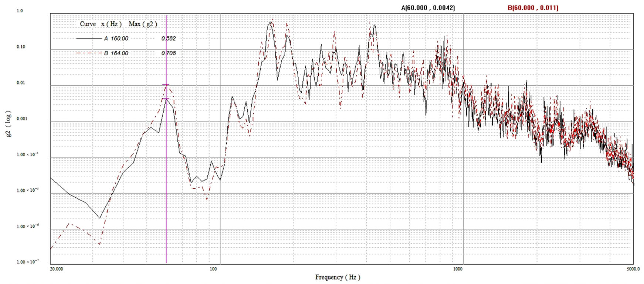644x284 pixels.
Task: Click the 1000 tick label on frequency axis
Action: (x=458, y=269)
